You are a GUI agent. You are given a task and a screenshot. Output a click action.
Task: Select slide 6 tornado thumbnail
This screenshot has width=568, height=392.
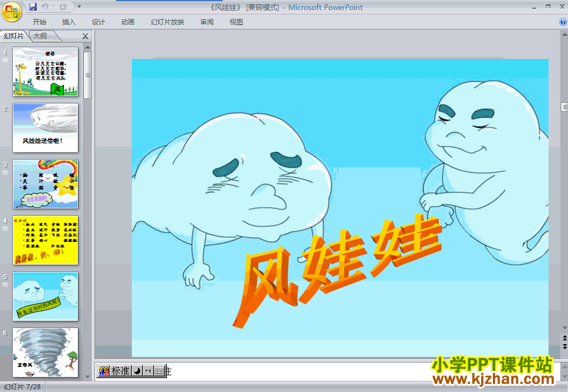coord(45,353)
